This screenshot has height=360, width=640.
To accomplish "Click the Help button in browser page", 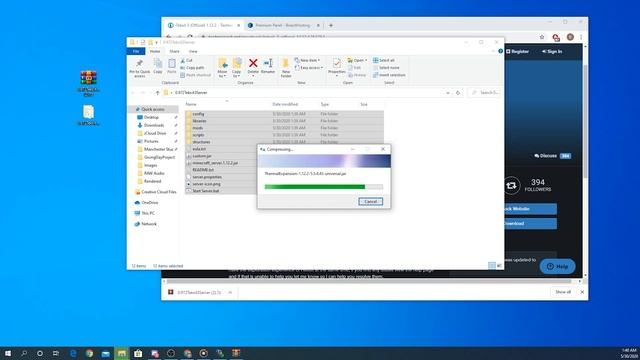I will (x=558, y=267).
